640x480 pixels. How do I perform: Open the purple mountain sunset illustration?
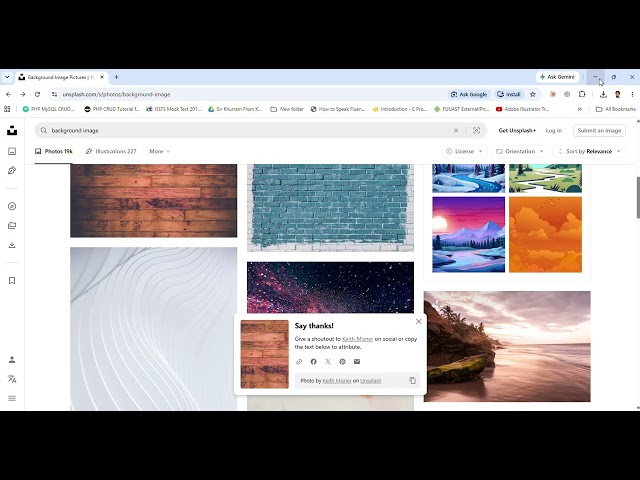coord(469,235)
